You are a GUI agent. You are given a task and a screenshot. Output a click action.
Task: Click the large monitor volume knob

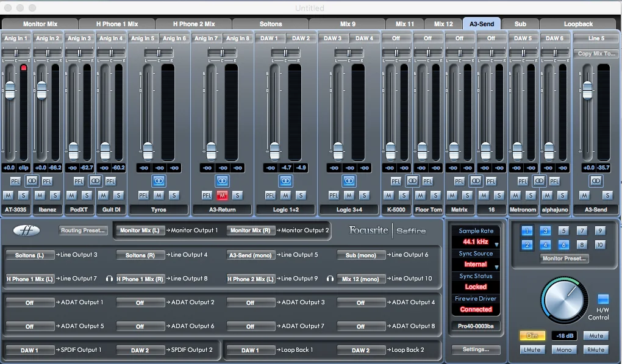click(563, 300)
